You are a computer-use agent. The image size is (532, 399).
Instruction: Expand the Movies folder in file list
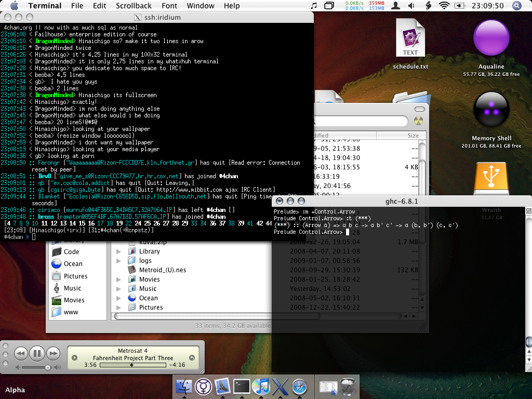click(x=118, y=280)
